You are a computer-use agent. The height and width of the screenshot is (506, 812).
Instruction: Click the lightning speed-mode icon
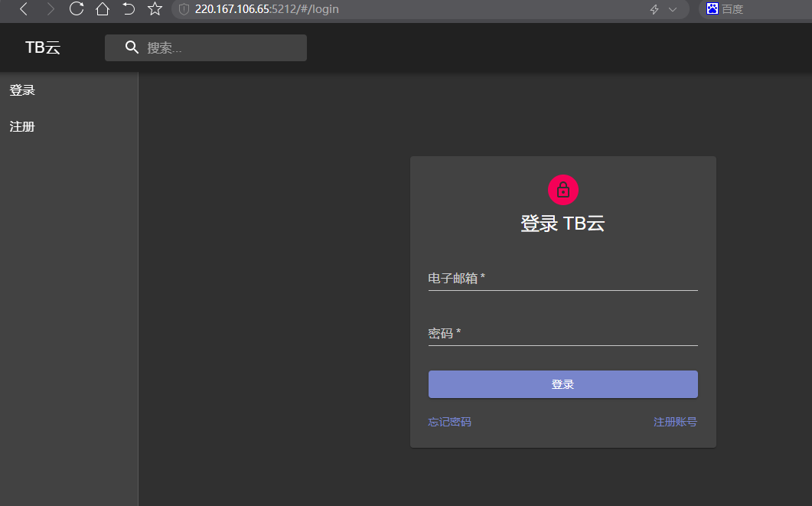(654, 9)
